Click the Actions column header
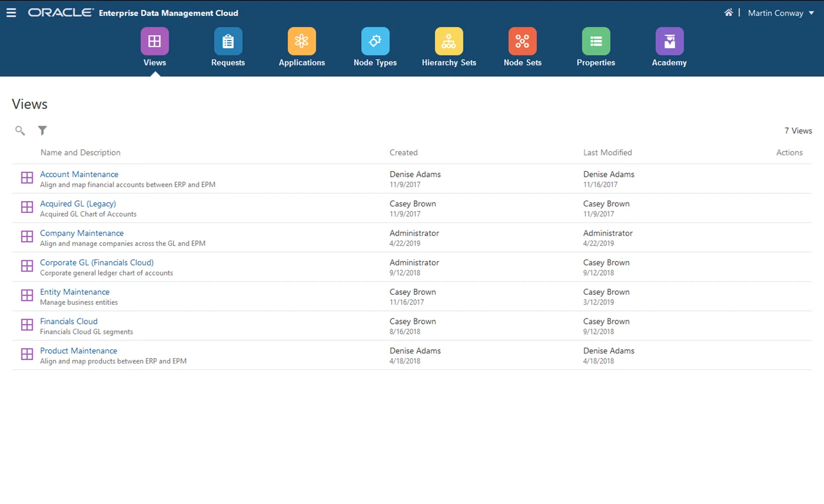 click(789, 153)
